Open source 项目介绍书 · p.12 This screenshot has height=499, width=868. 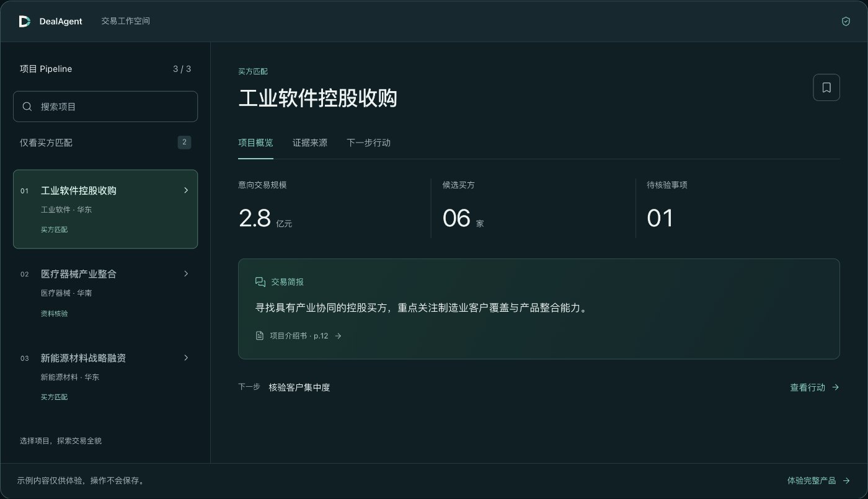(299, 336)
